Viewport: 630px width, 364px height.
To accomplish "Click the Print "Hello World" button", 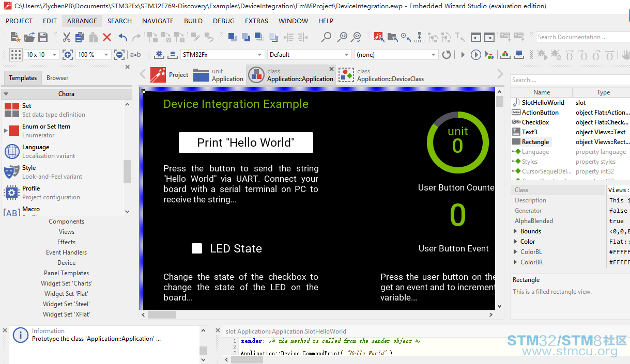I will (x=246, y=143).
